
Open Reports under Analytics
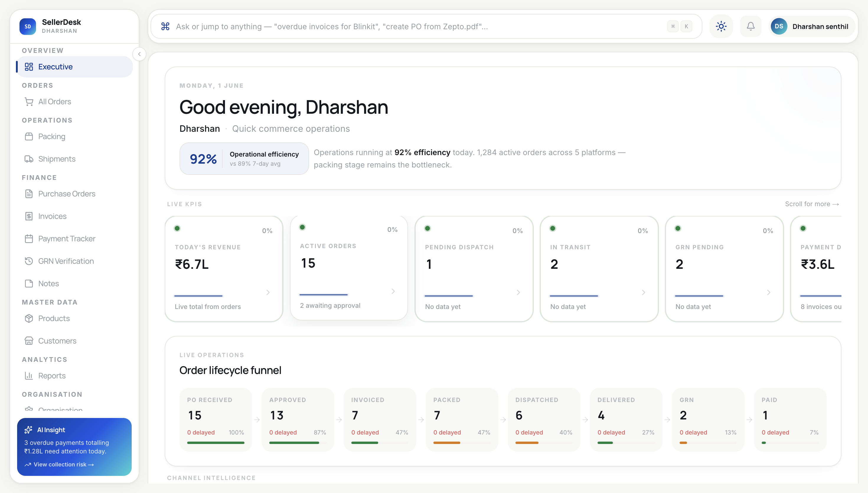tap(74, 375)
